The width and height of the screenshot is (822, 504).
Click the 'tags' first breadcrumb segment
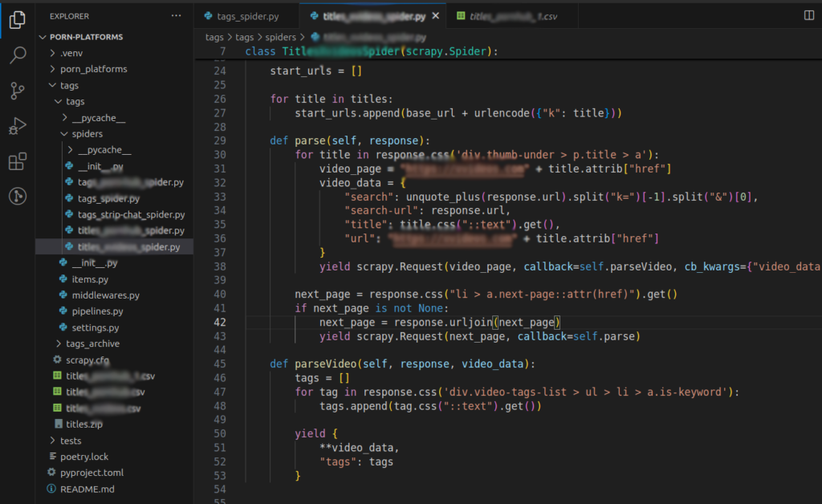[x=214, y=37]
